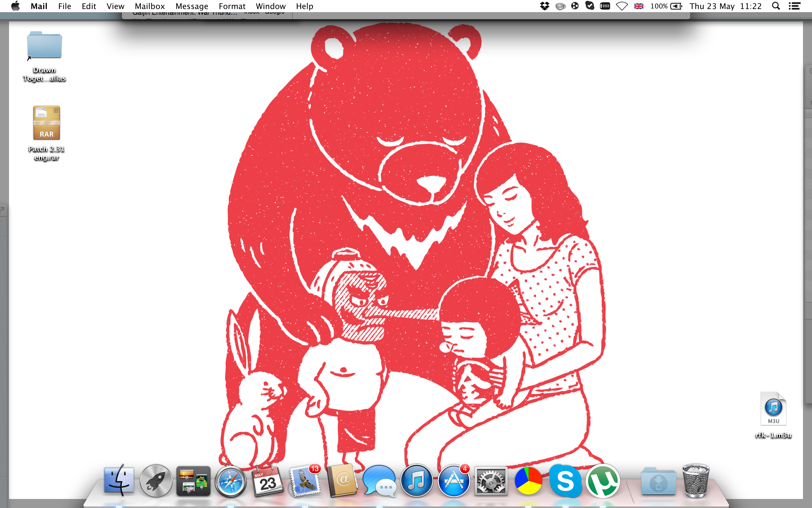Open the Apple menu
This screenshot has width=812, height=508.
(16, 6)
